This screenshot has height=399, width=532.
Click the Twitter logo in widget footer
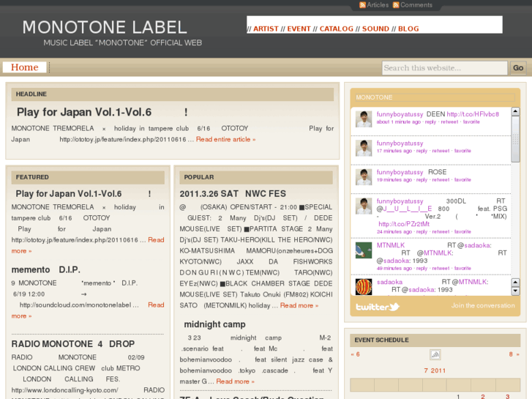[x=378, y=307]
